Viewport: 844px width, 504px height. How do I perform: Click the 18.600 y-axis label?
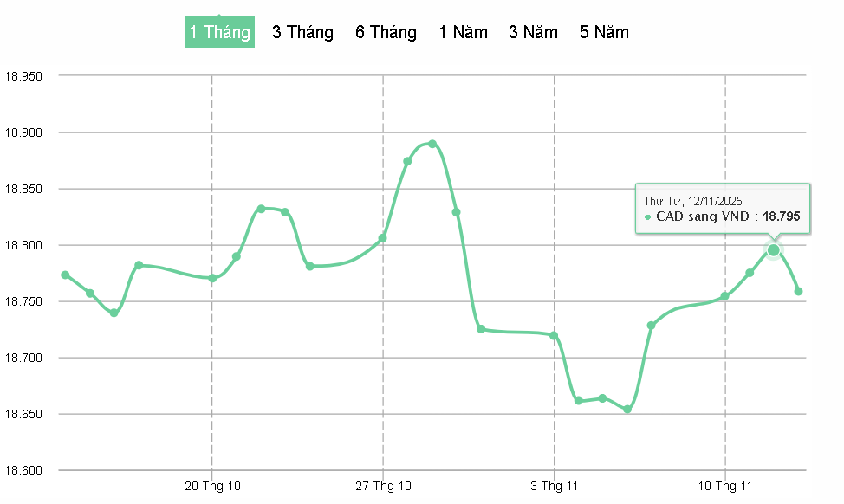[24, 470]
